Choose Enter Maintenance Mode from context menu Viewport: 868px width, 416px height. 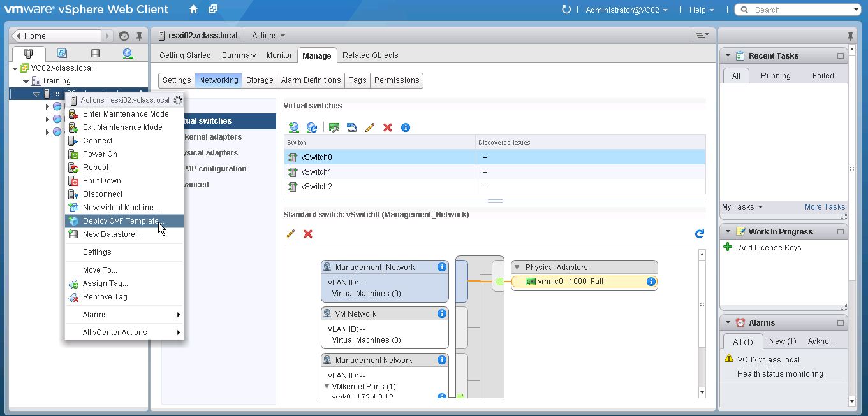point(124,114)
